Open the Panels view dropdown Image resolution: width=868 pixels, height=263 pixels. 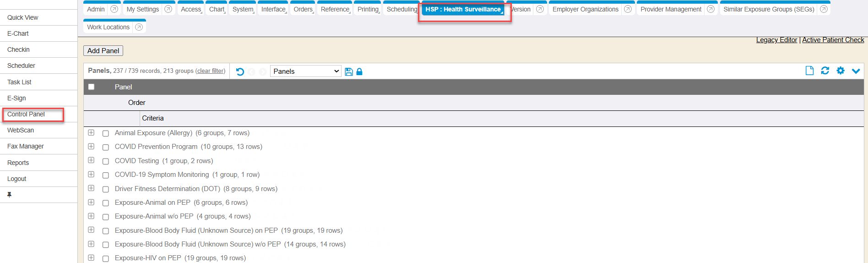pyautogui.click(x=305, y=71)
